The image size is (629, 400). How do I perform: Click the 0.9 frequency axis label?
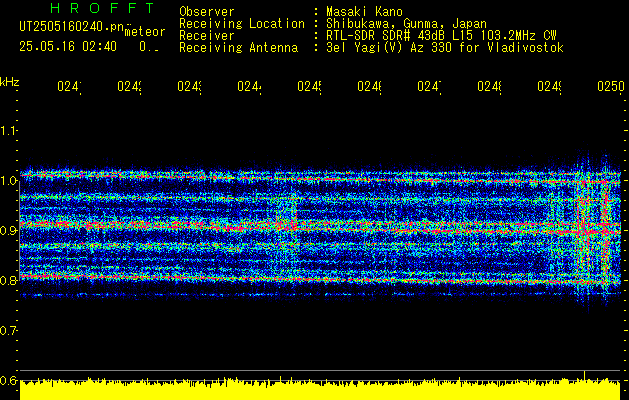(x=9, y=230)
